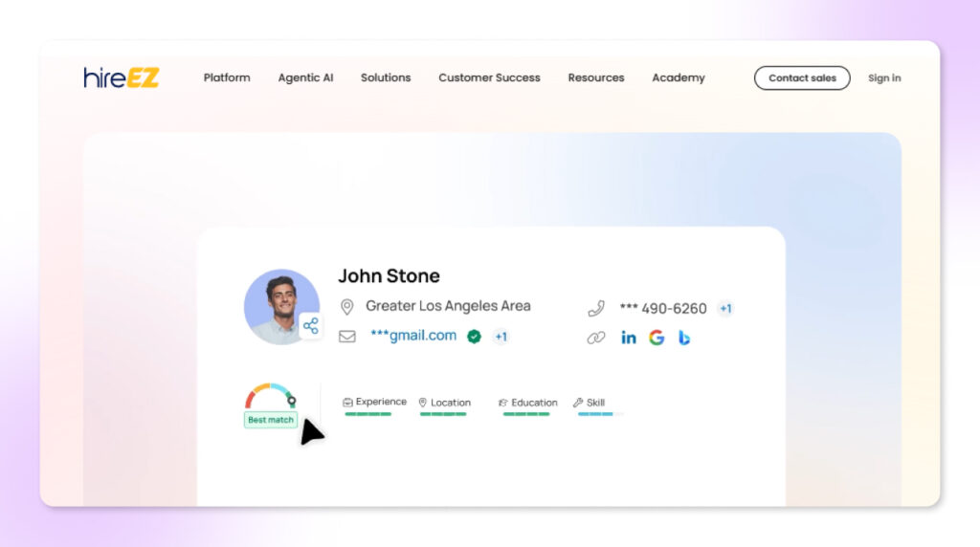Open John Stone's LinkedIn profile icon

tap(628, 338)
